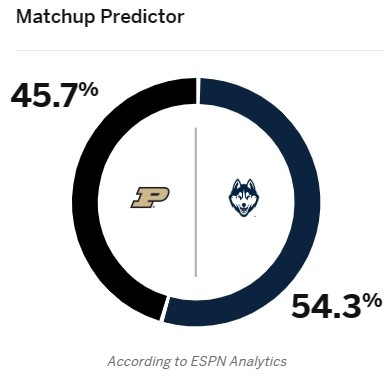Click the Matchup Predictor heading
This screenshot has width=392, height=383.
(x=100, y=17)
